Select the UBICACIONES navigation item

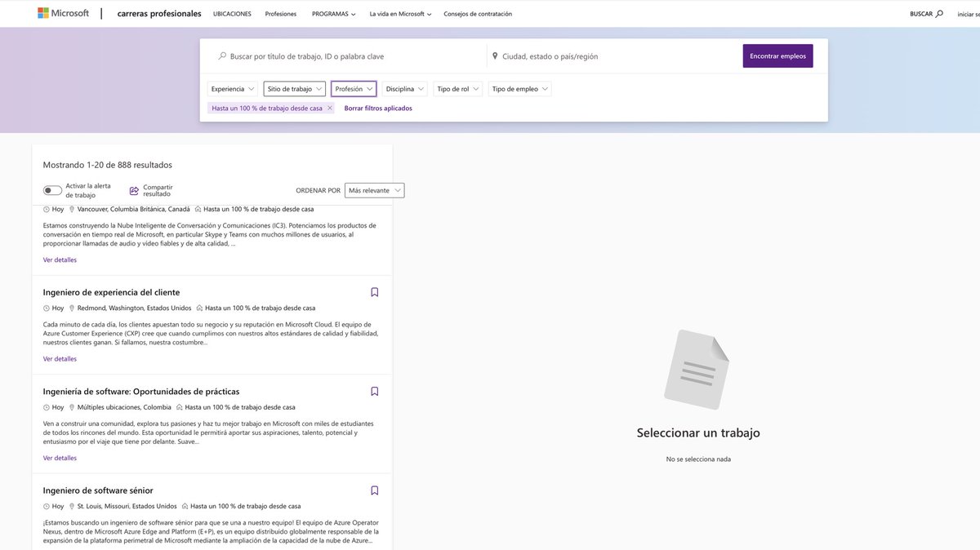(231, 13)
